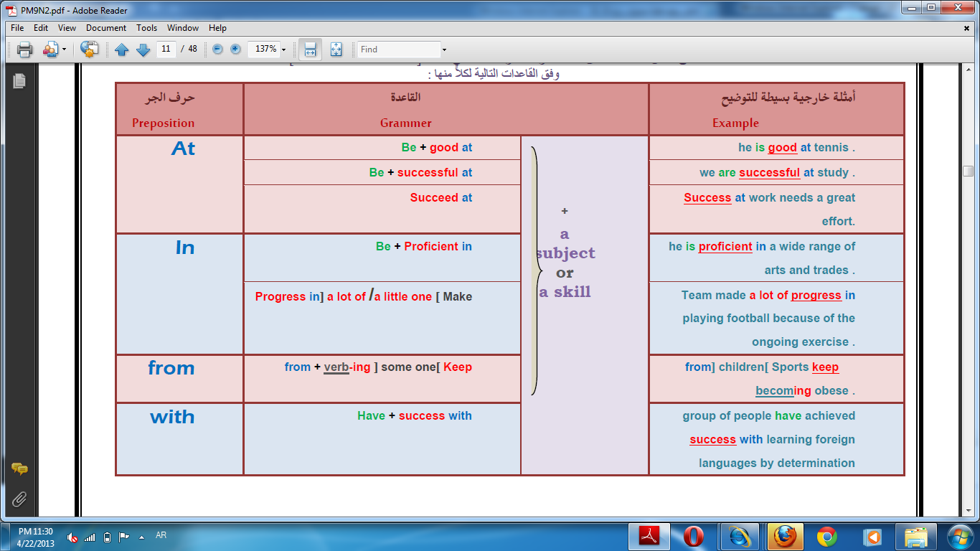Click the vertical scrollbar thumb
980x551 pixels.
[968, 171]
